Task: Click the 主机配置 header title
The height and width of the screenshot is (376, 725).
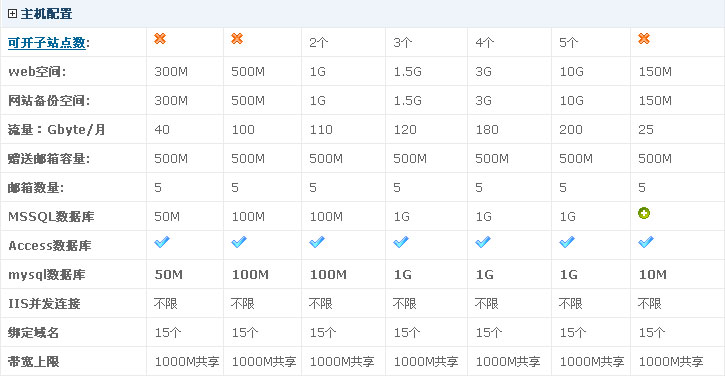Action: [x=46, y=14]
